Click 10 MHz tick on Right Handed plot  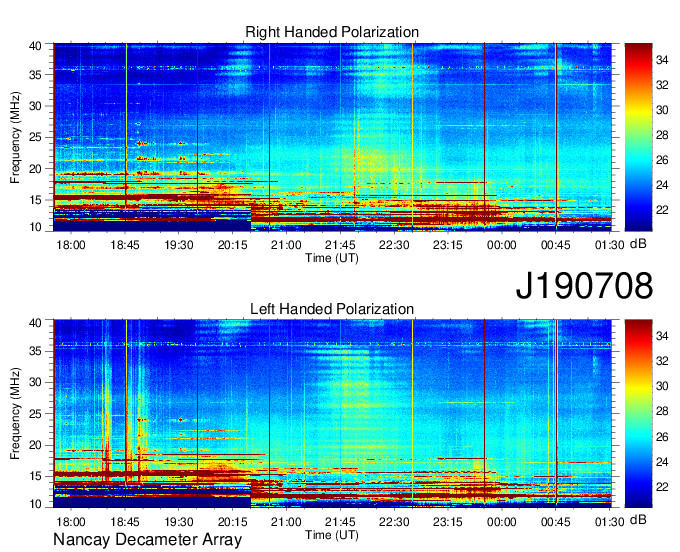[x=35, y=227]
